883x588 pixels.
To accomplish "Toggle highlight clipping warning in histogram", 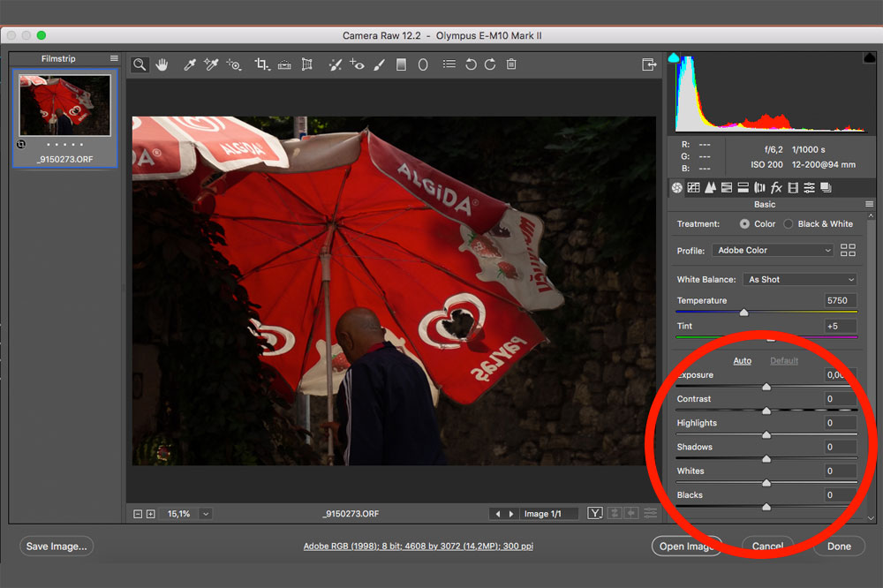I will [x=869, y=57].
